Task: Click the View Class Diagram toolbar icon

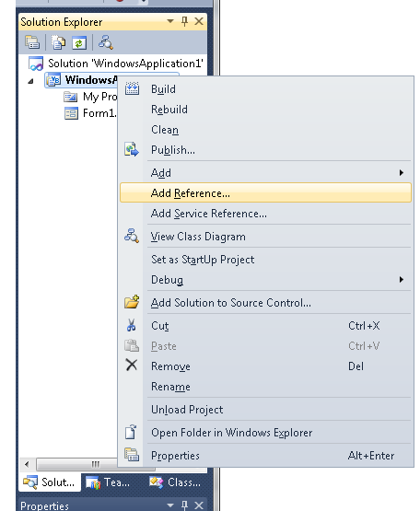Action: tap(106, 42)
